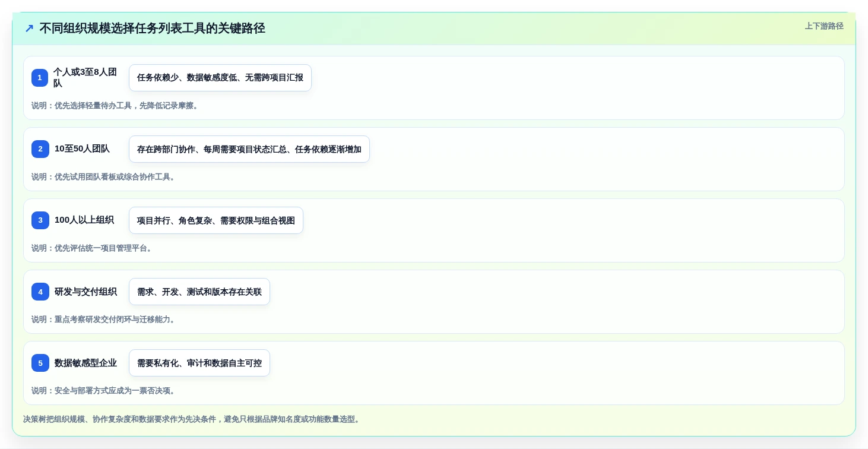Click the footer text starting 决策树把组织规模
The width and height of the screenshot is (868, 449).
pyautogui.click(x=192, y=419)
